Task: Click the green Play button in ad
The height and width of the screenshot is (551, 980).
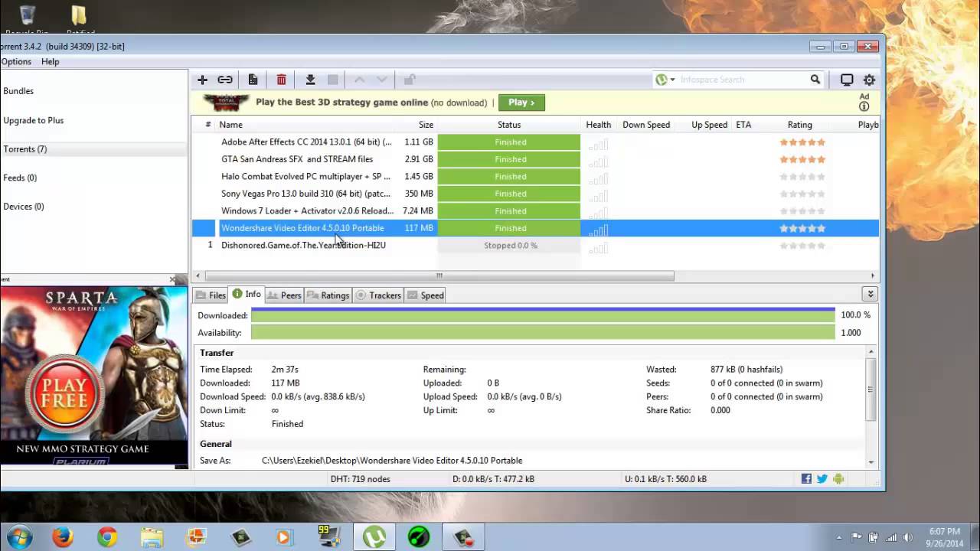Action: tap(521, 103)
